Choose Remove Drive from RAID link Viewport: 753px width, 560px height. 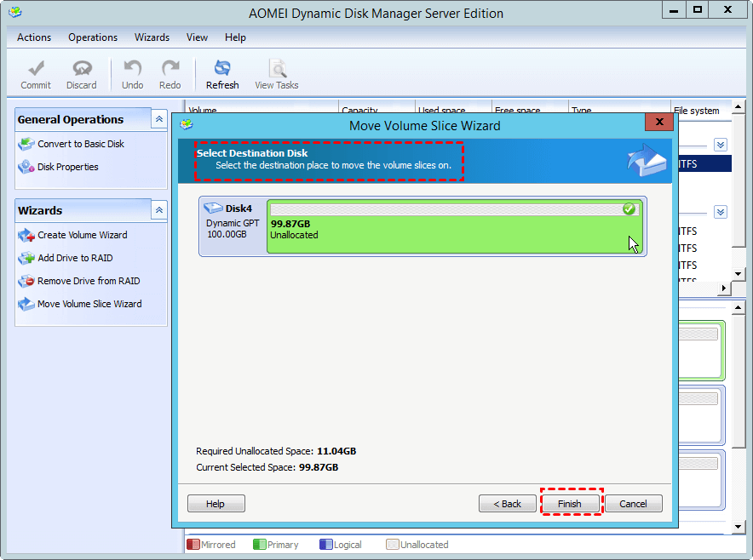pos(89,281)
